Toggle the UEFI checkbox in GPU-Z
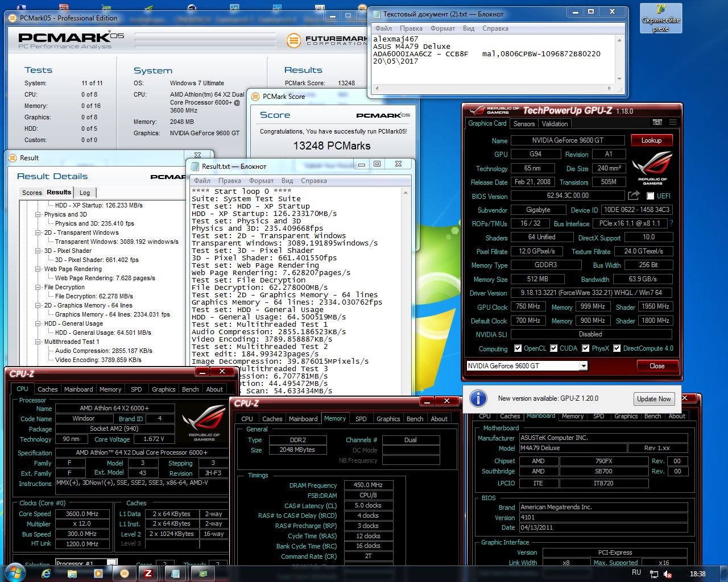728x582 pixels. pos(650,196)
